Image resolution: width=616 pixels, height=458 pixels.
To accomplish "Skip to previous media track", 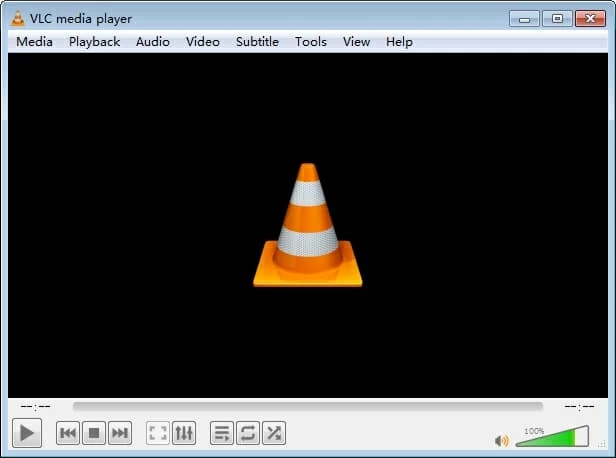I will 67,433.
